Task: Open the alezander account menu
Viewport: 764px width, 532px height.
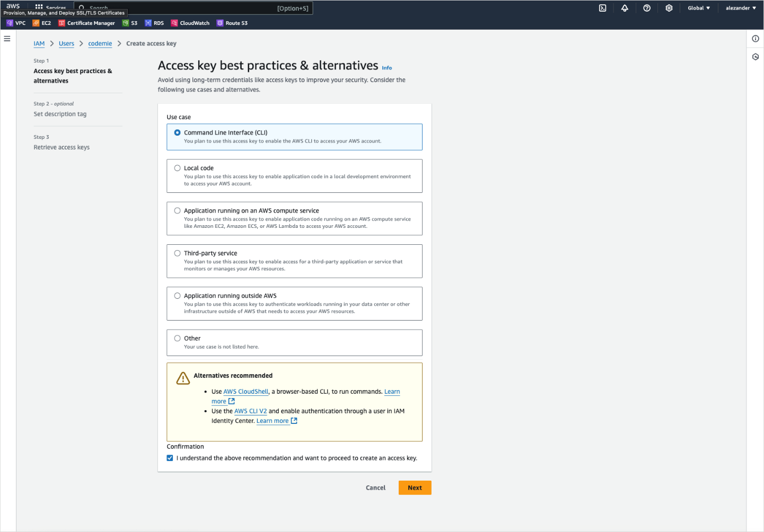Action: point(740,8)
